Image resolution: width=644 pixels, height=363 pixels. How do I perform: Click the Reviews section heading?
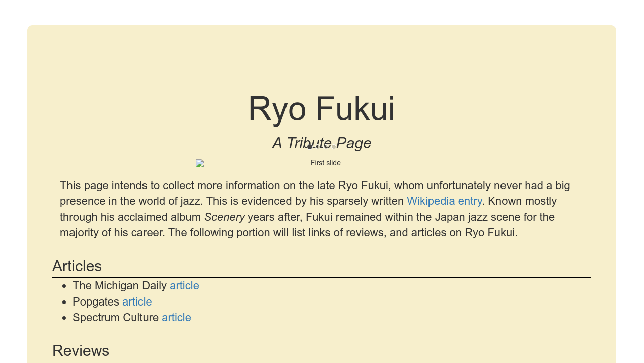point(81,351)
